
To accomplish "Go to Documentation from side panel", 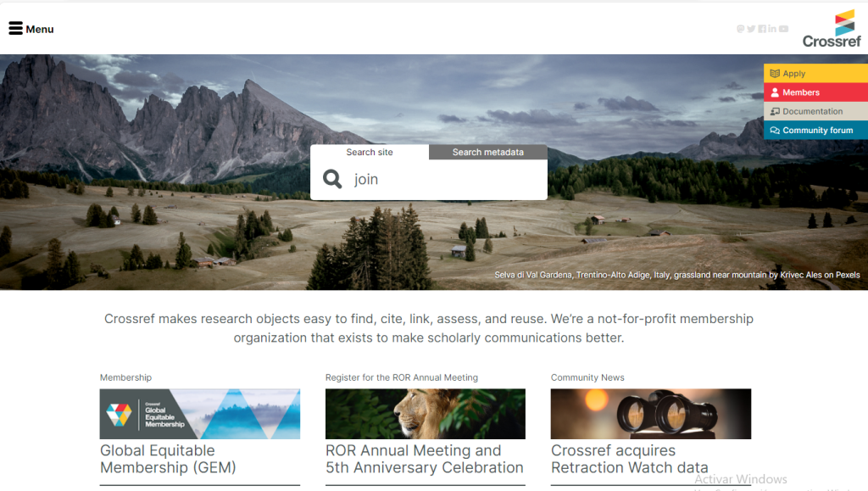I will coord(815,111).
